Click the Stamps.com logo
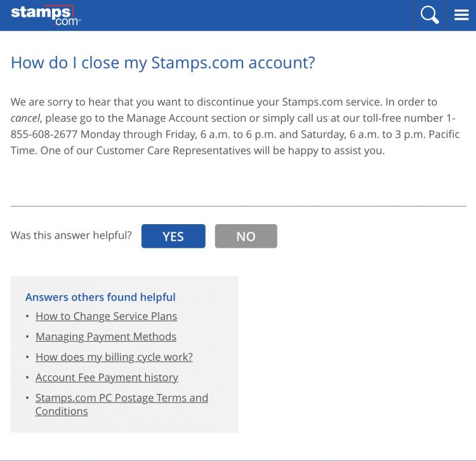The height and width of the screenshot is (461, 476). tap(46, 15)
